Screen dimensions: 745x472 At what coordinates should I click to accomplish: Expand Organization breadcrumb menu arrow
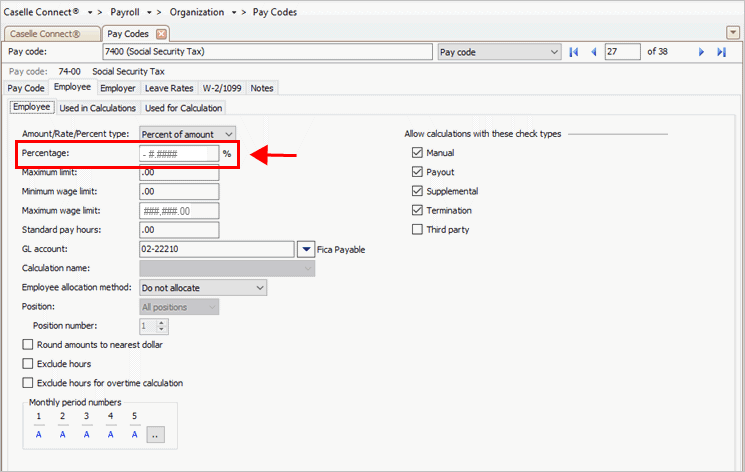[x=234, y=12]
